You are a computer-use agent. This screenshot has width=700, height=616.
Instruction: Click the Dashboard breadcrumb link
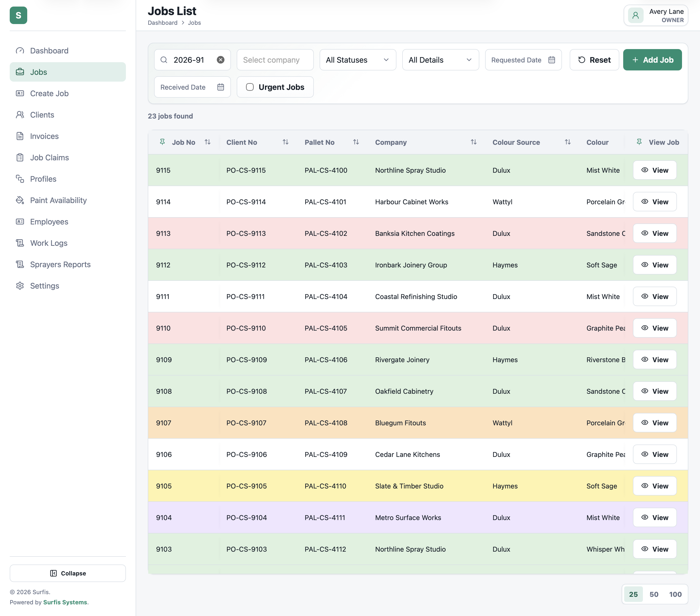click(162, 23)
